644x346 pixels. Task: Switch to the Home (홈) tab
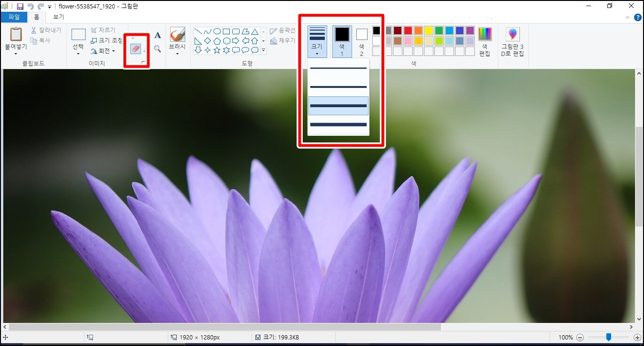click(37, 17)
